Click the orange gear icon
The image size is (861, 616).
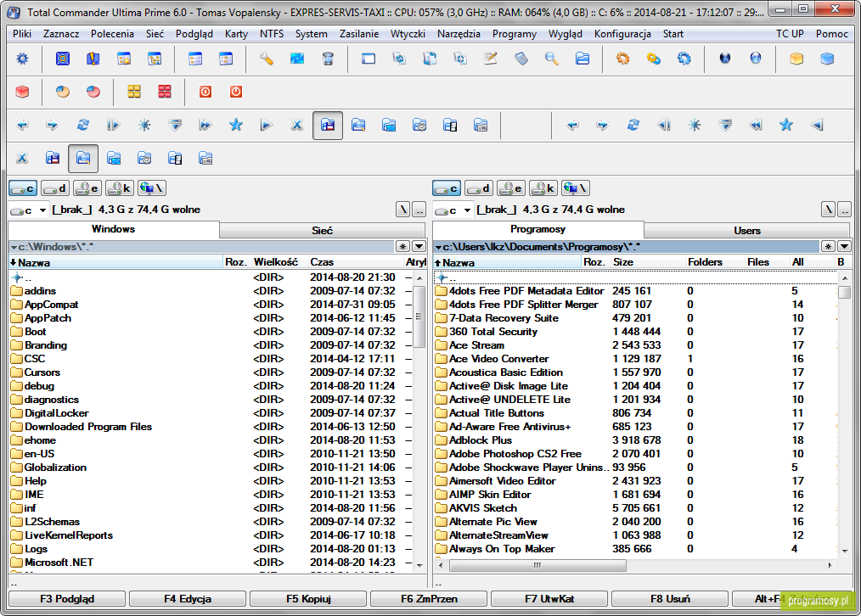point(622,59)
